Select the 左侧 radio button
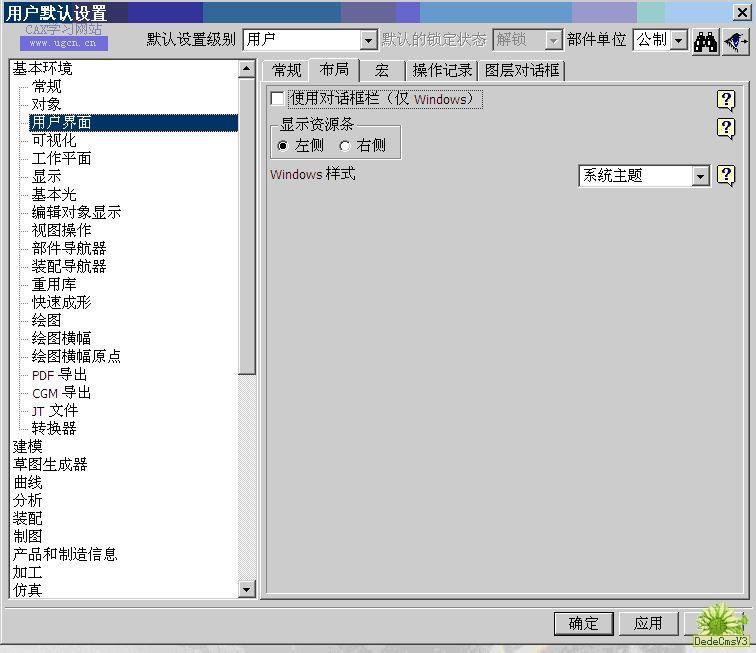 283,146
